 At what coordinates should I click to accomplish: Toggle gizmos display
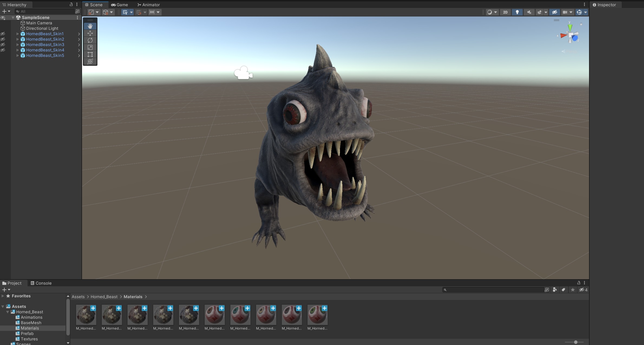point(579,12)
